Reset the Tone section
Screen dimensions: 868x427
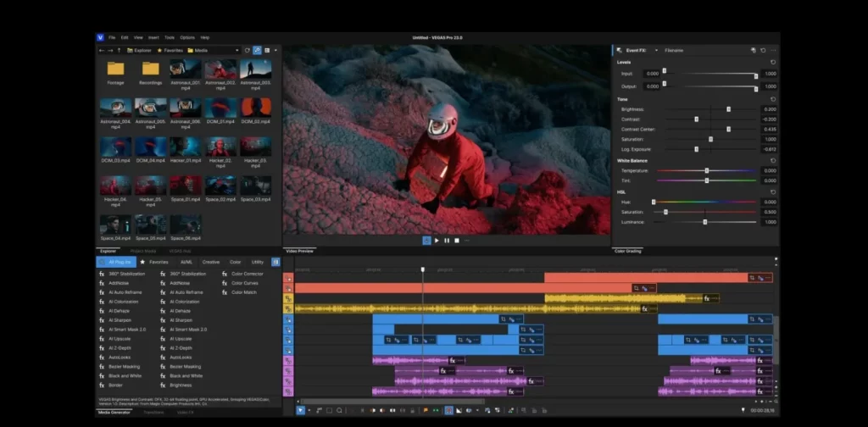pos(773,100)
